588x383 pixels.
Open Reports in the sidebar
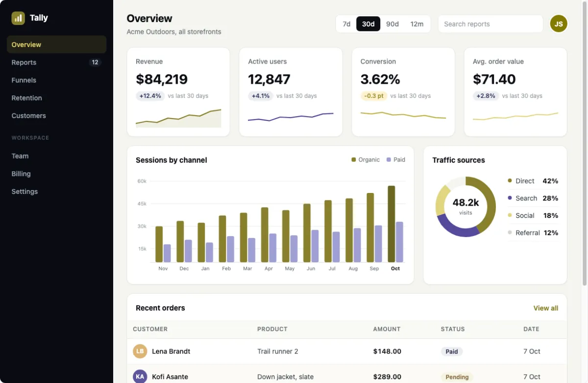pyautogui.click(x=56, y=62)
